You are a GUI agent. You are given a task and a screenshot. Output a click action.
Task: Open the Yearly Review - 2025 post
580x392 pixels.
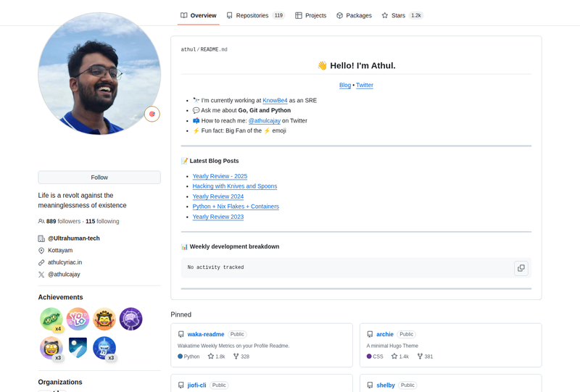click(220, 176)
